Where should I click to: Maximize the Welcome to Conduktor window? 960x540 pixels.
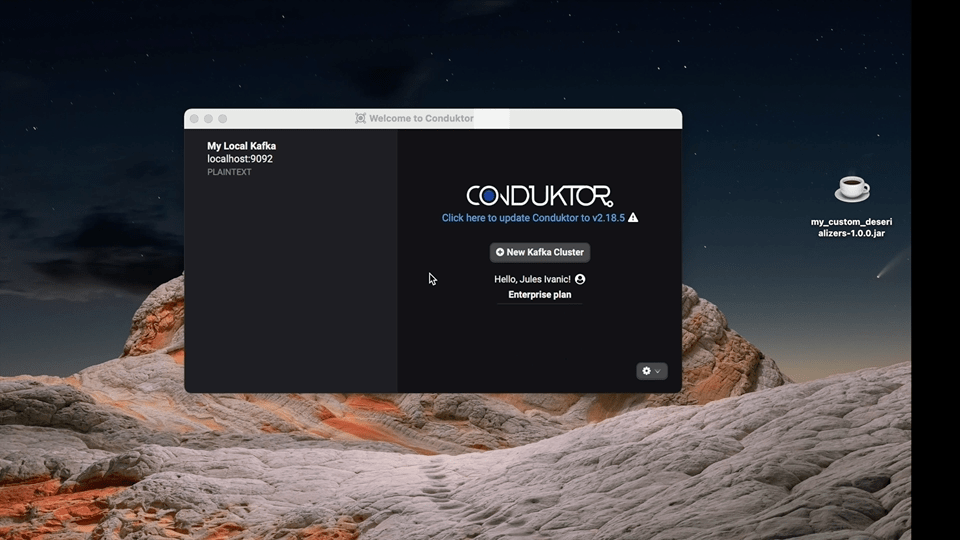click(x=223, y=119)
